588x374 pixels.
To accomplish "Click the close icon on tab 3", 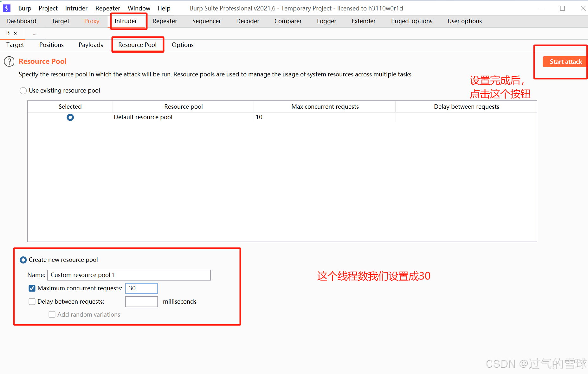I will 15,33.
